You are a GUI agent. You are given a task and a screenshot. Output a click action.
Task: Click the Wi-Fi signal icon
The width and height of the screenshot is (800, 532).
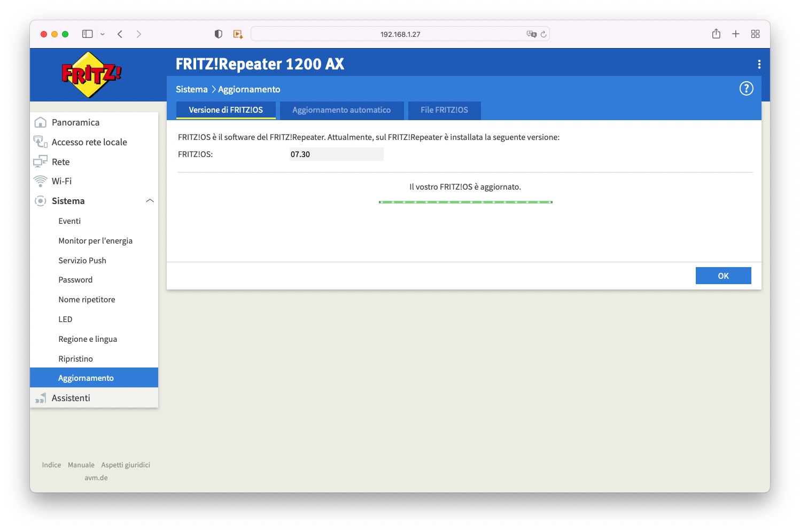tap(40, 181)
